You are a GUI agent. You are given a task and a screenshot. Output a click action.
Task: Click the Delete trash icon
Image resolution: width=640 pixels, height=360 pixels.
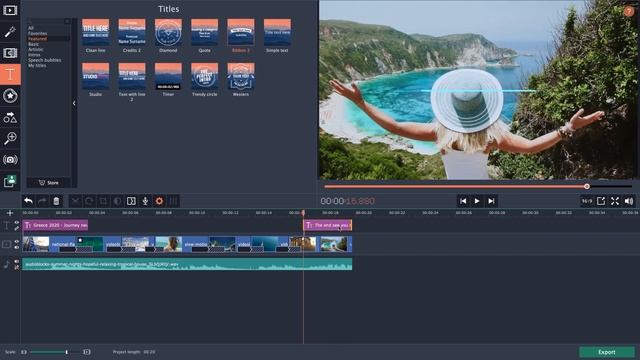click(x=56, y=201)
